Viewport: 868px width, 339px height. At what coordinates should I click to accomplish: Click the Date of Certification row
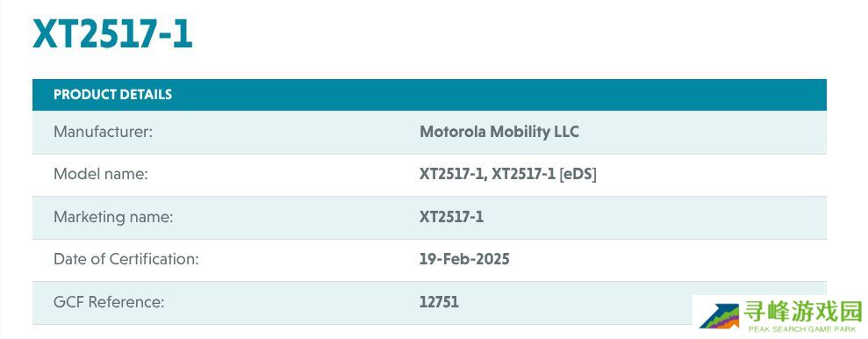coord(429,260)
